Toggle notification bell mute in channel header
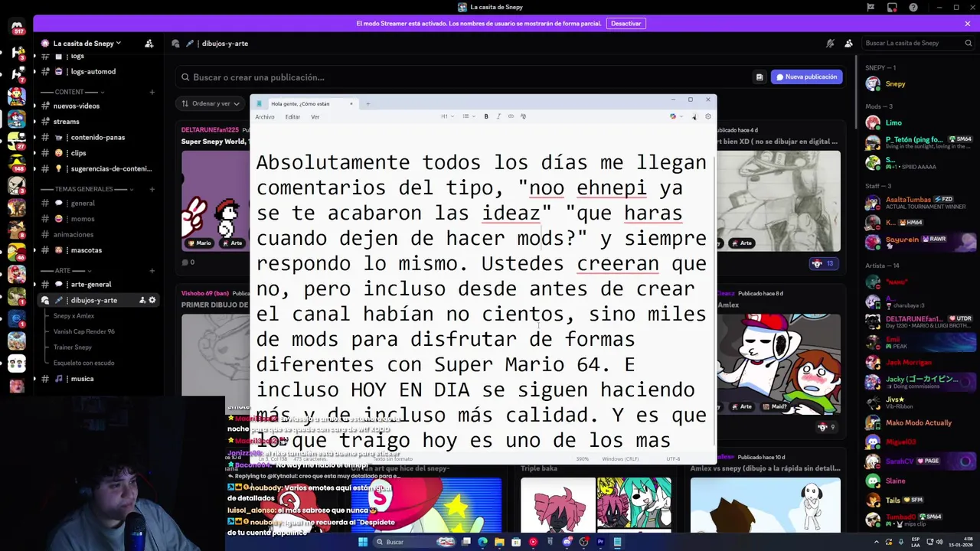 (x=830, y=44)
